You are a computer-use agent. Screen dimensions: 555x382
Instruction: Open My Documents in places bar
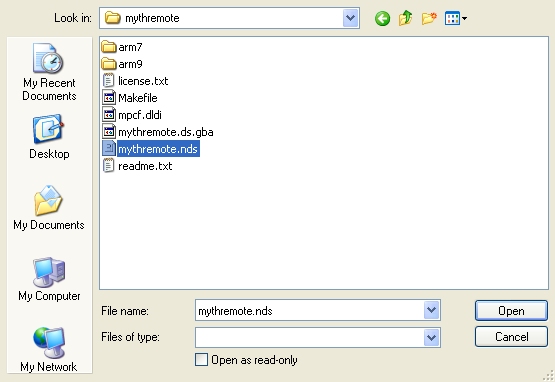coord(49,208)
